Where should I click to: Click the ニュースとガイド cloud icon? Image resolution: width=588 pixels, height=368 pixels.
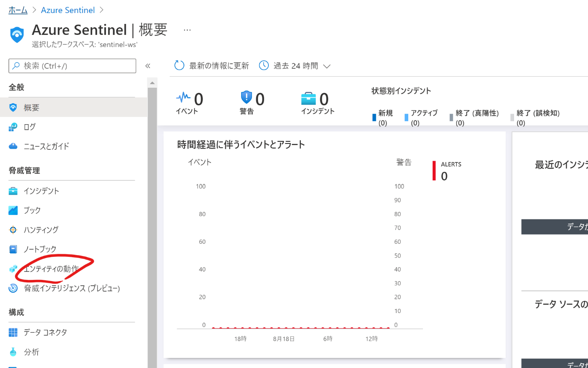[x=13, y=146]
